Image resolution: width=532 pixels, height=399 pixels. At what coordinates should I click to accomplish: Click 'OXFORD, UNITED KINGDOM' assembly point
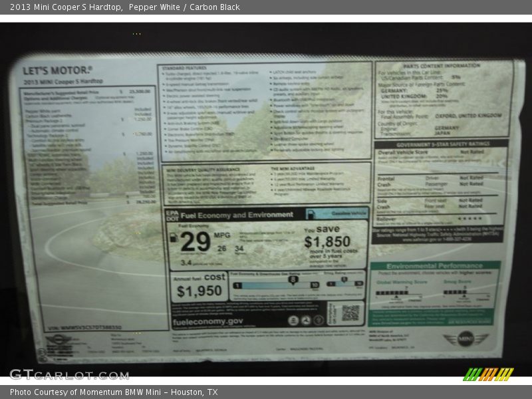pos(468,116)
